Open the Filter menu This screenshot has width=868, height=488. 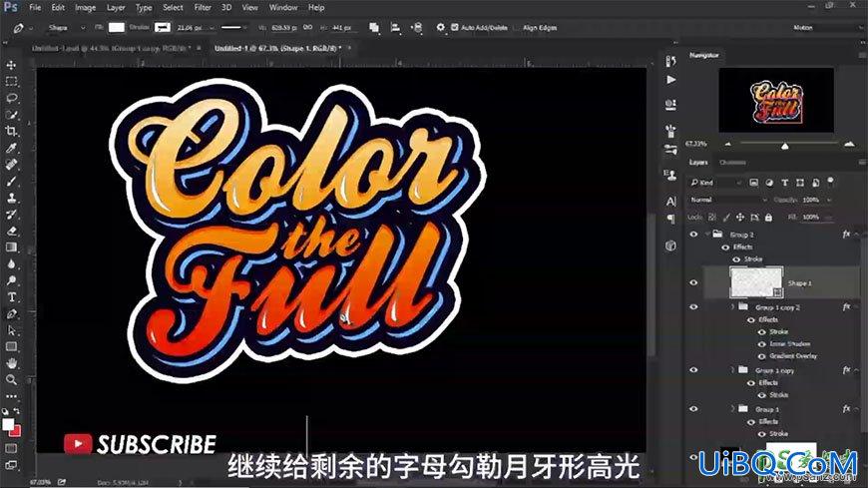pos(203,8)
